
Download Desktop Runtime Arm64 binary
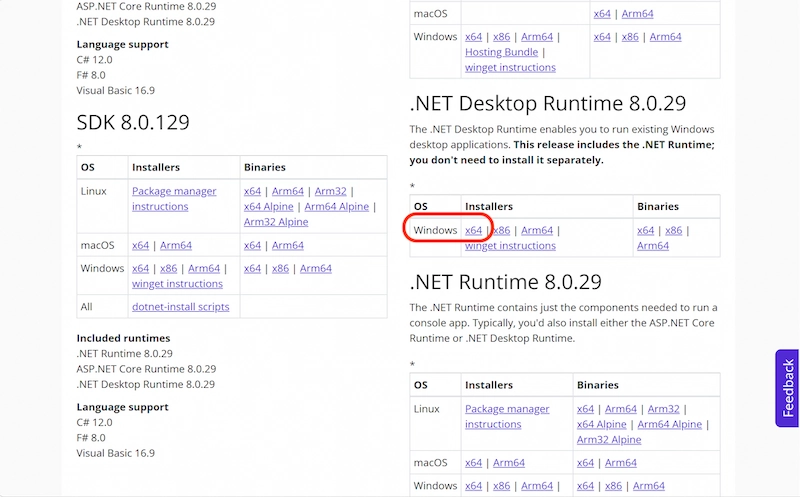(653, 245)
